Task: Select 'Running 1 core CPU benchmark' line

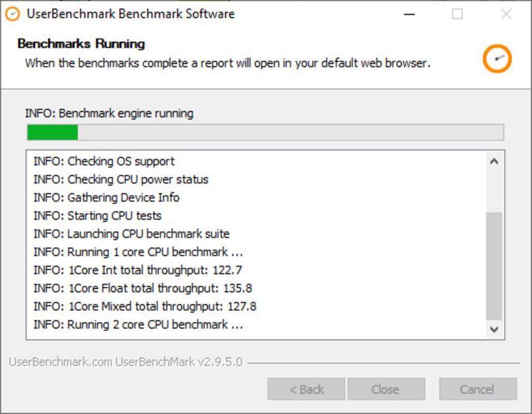Action: point(138,252)
